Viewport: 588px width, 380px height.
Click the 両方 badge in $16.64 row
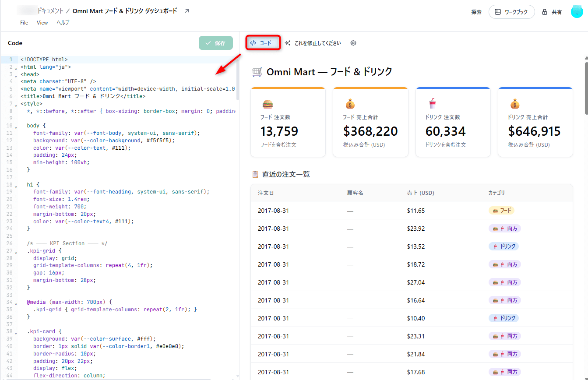504,300
